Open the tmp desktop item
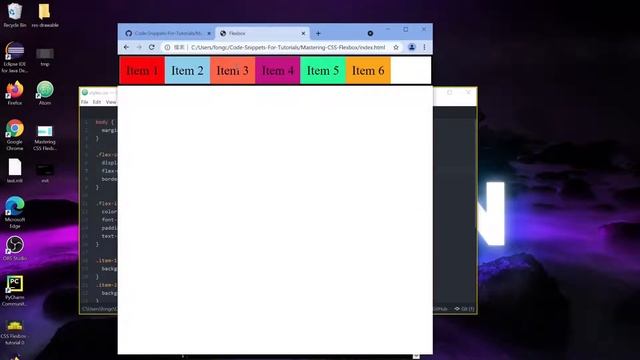This screenshot has width=640, height=360. tap(45, 57)
